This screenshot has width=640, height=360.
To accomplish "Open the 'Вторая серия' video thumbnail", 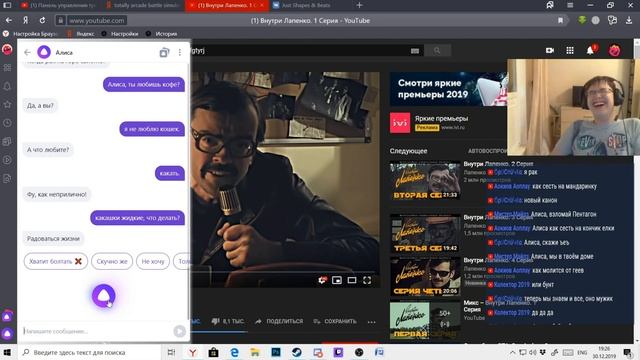I will pos(425,181).
